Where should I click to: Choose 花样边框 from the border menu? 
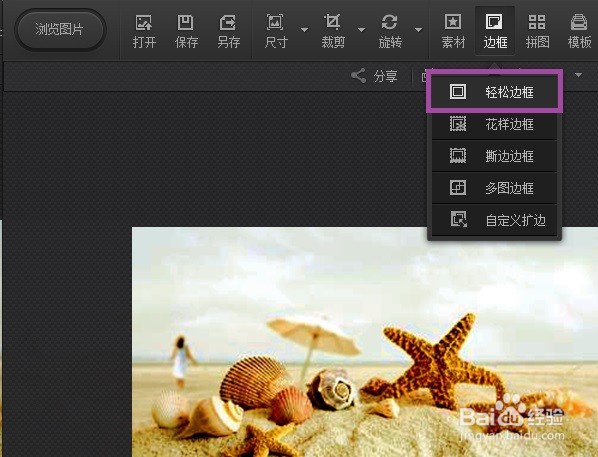(494, 124)
